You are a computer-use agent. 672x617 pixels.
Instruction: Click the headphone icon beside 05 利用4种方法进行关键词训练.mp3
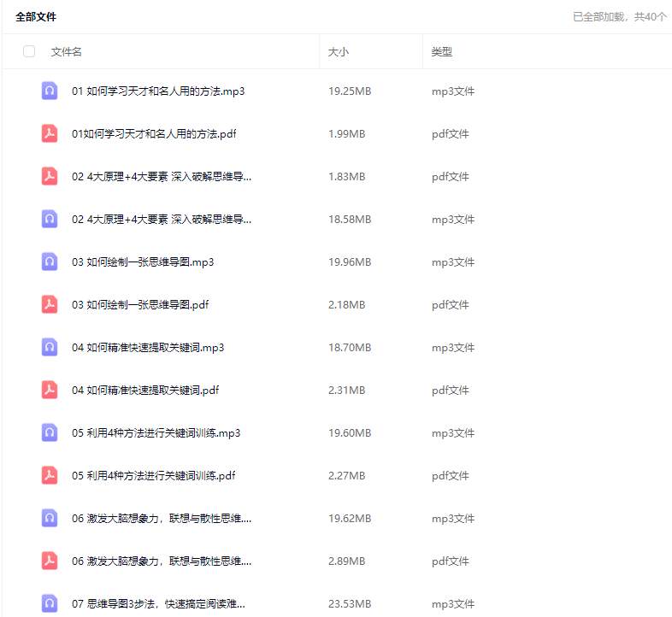[50, 432]
